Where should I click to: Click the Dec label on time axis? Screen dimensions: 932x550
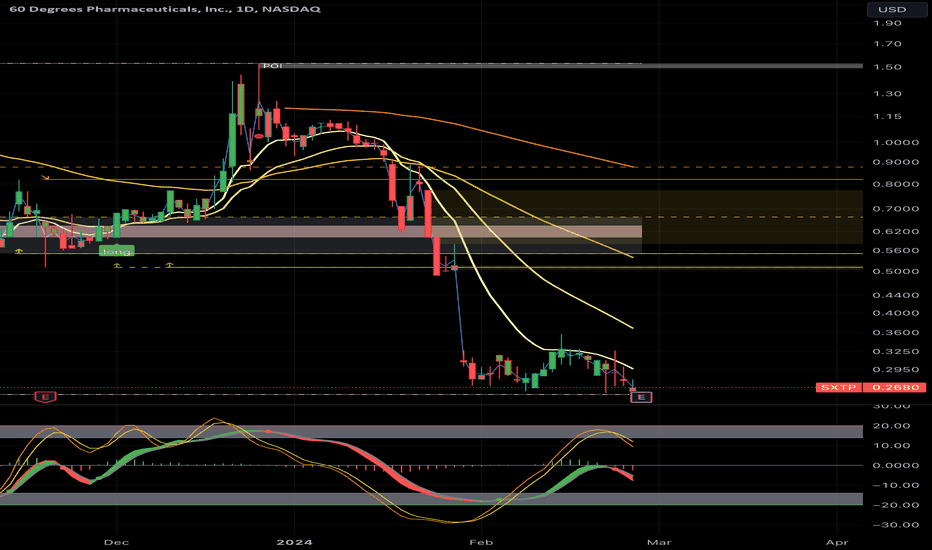point(116,542)
